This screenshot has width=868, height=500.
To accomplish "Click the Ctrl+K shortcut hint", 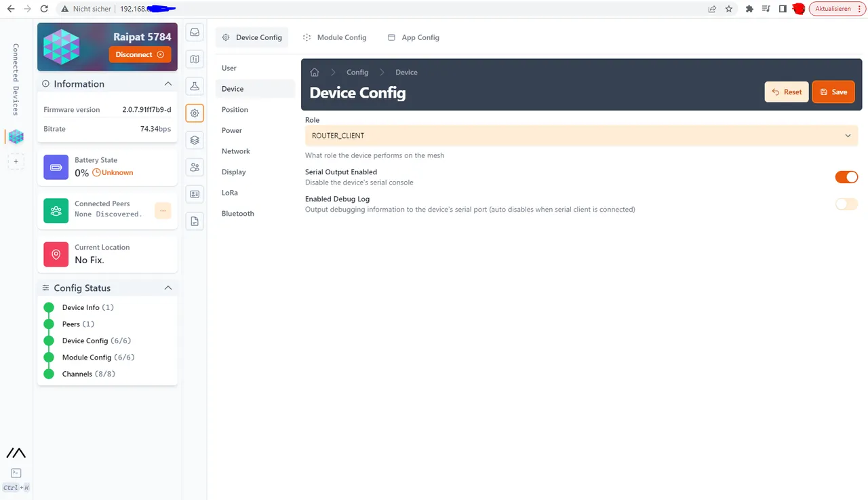I will click(x=16, y=488).
